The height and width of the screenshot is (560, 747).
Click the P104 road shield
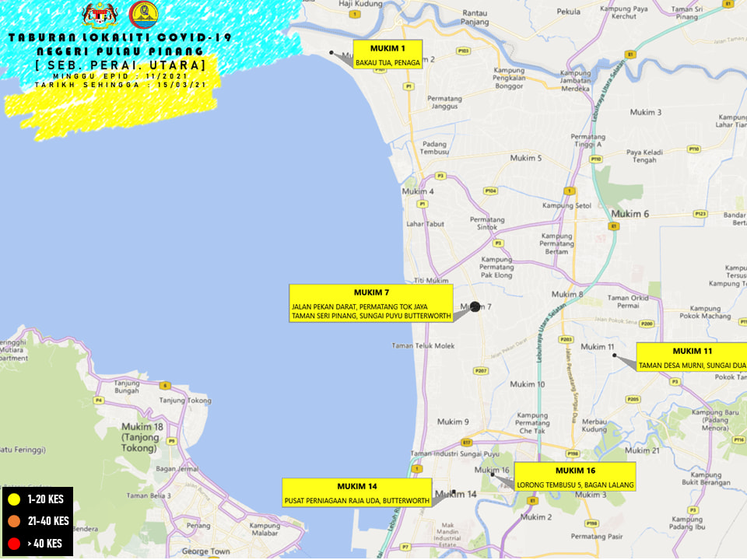pos(490,191)
